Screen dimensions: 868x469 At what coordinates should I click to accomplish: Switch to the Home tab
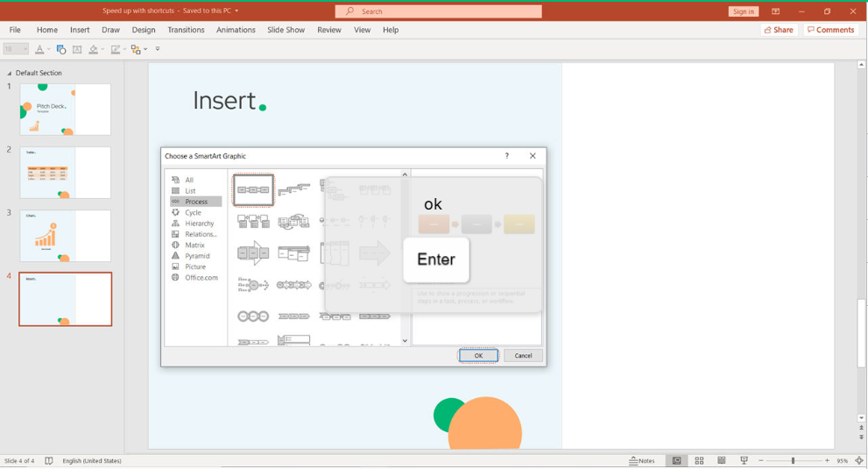pos(47,30)
